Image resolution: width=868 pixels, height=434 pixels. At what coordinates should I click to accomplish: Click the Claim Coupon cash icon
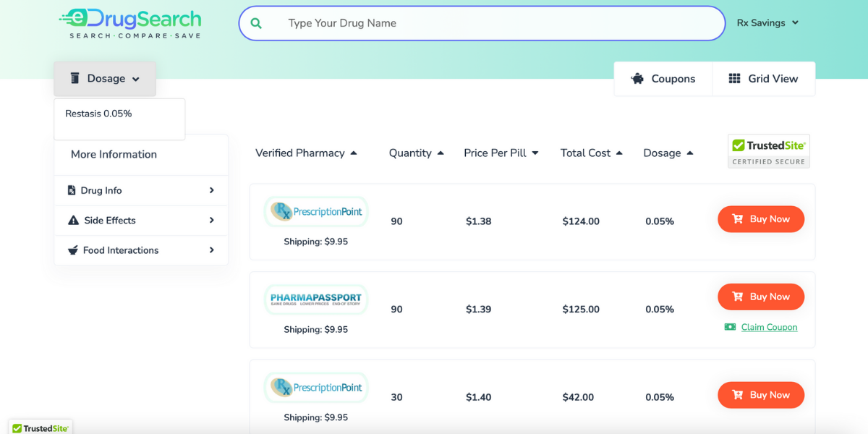coord(730,327)
